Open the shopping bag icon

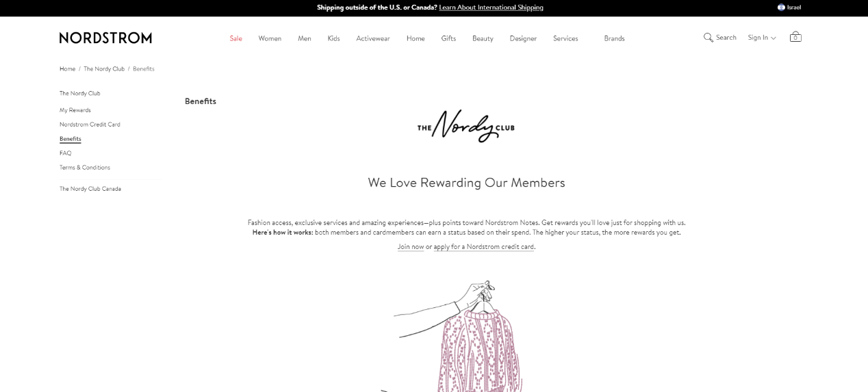tap(795, 37)
